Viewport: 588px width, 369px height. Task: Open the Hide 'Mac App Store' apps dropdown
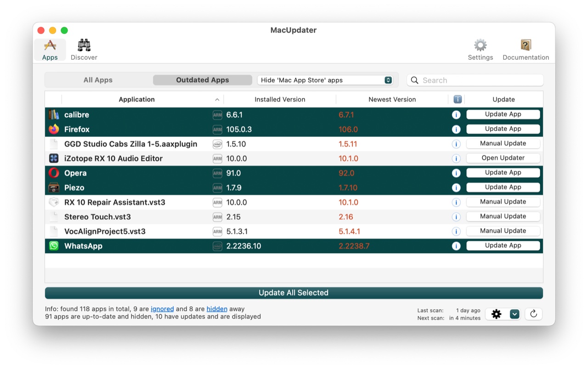[326, 80]
